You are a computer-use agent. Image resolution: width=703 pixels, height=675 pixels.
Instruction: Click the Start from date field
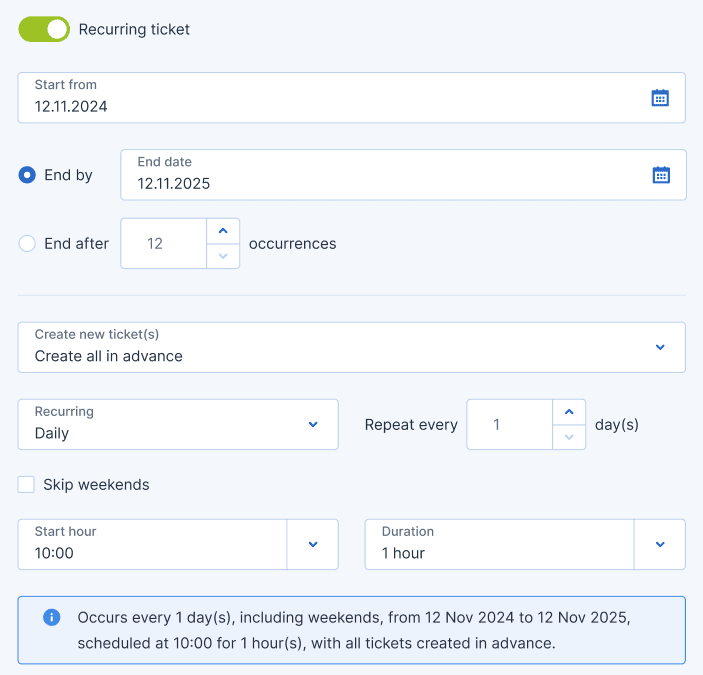(x=330, y=98)
